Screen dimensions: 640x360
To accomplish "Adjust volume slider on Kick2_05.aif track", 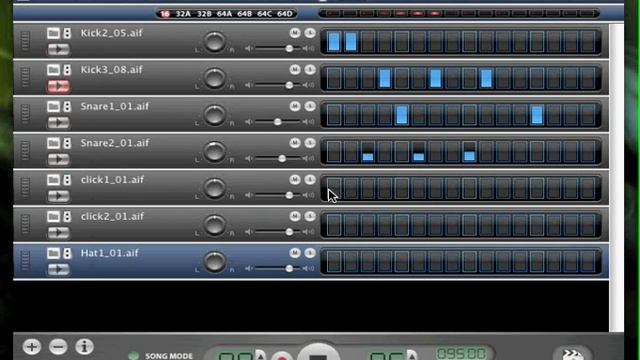I will [289, 49].
